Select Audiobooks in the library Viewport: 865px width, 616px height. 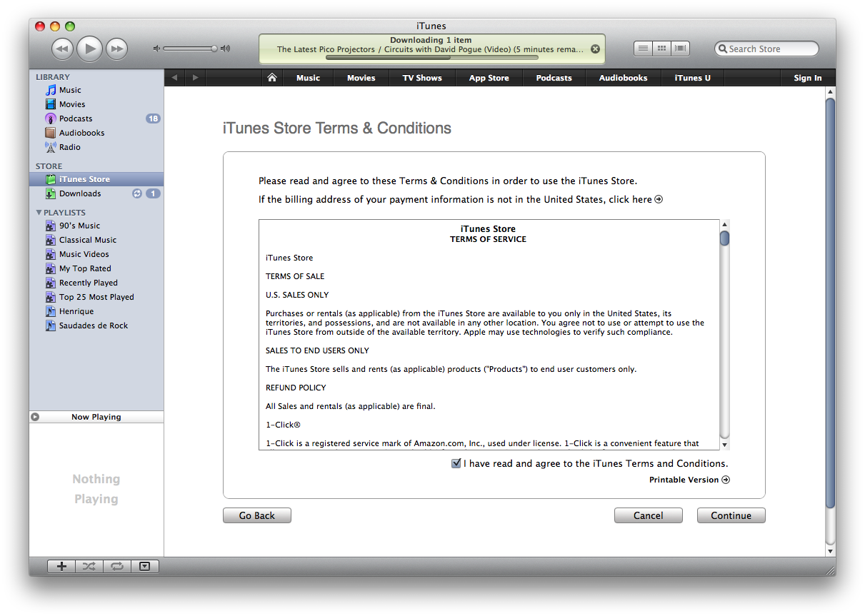click(96, 133)
